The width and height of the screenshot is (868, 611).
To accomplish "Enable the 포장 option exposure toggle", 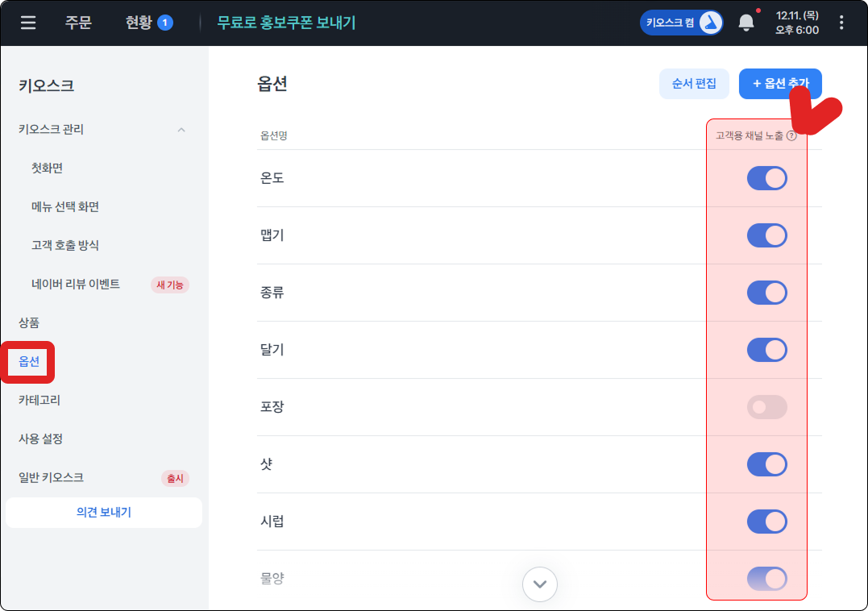I will pos(766,407).
